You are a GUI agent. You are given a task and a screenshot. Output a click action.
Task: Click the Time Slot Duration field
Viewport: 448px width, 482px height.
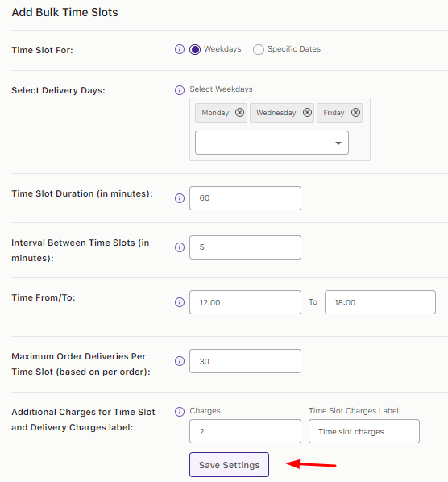pos(245,198)
